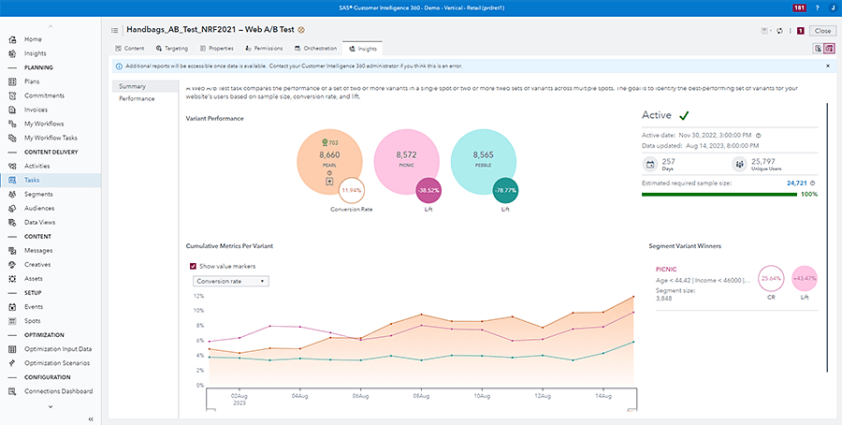
Task: Select Summary in the report list
Action: pyautogui.click(x=145, y=86)
